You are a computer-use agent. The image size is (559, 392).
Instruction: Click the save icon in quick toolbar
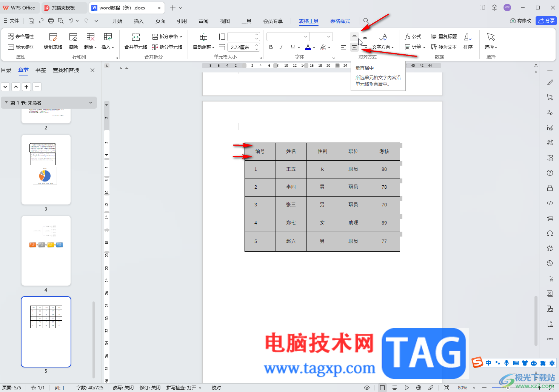pos(31,21)
